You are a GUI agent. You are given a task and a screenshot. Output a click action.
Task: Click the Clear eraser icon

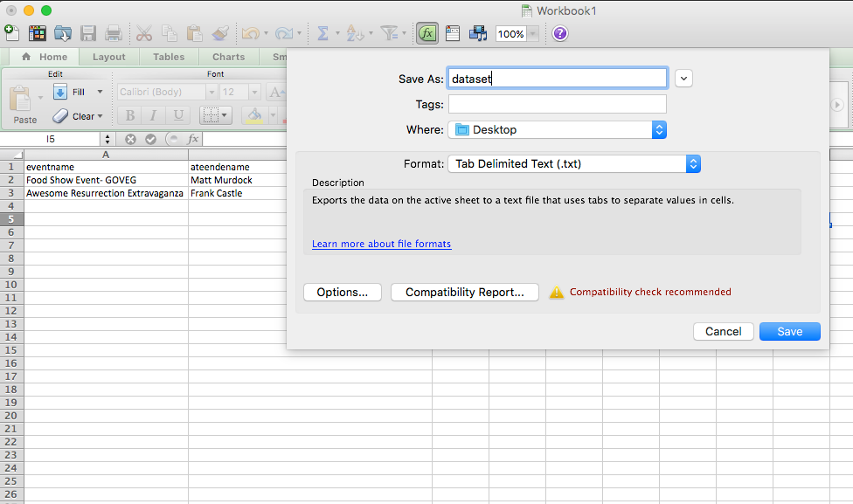point(59,116)
